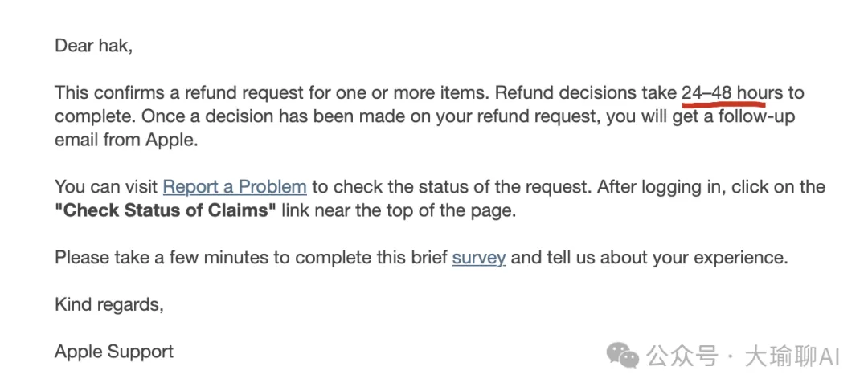Open the survey link
The width and height of the screenshot is (868, 391).
point(479,258)
